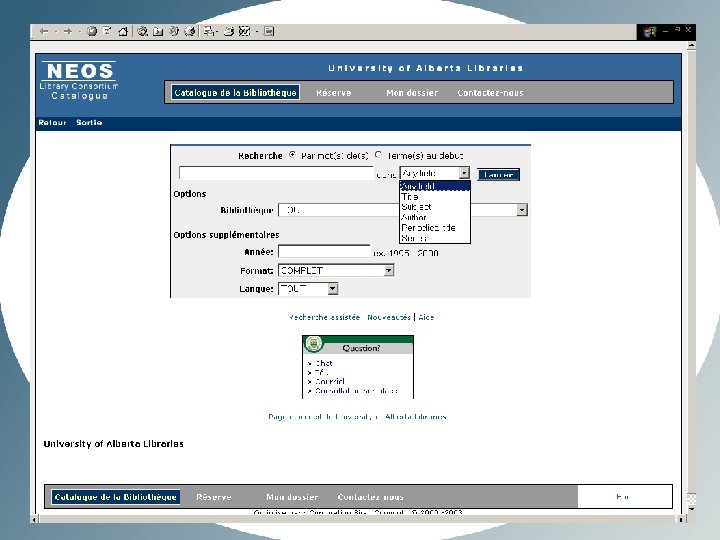The width and height of the screenshot is (720, 540).
Task: Open the Forward button history arrow
Action: tap(79, 31)
